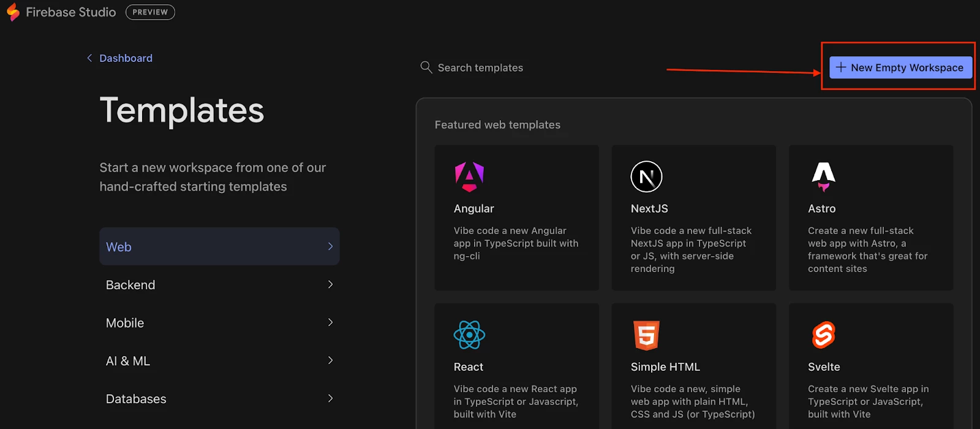Viewport: 980px width, 429px height.
Task: Click the back chevron beside Dashboard
Action: coord(89,58)
